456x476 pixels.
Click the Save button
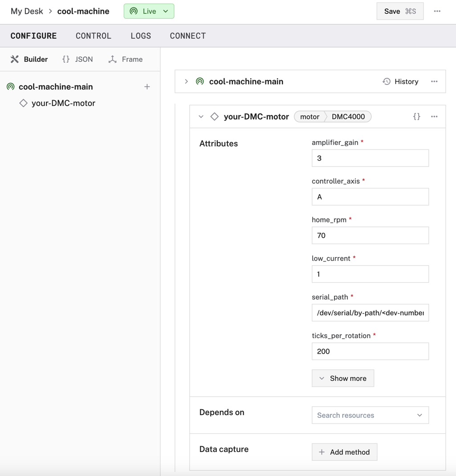tap(399, 11)
